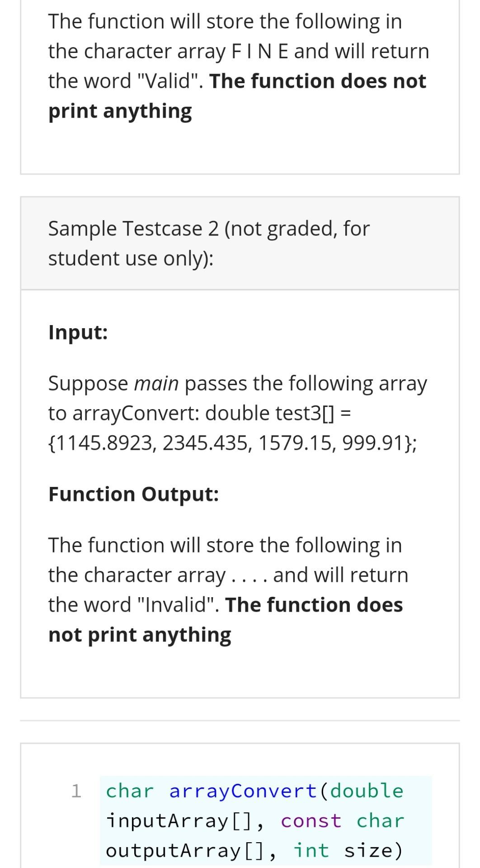Screen dimensions: 480x868
Task: Click the 'int size)' parameter text
Action: (x=348, y=851)
